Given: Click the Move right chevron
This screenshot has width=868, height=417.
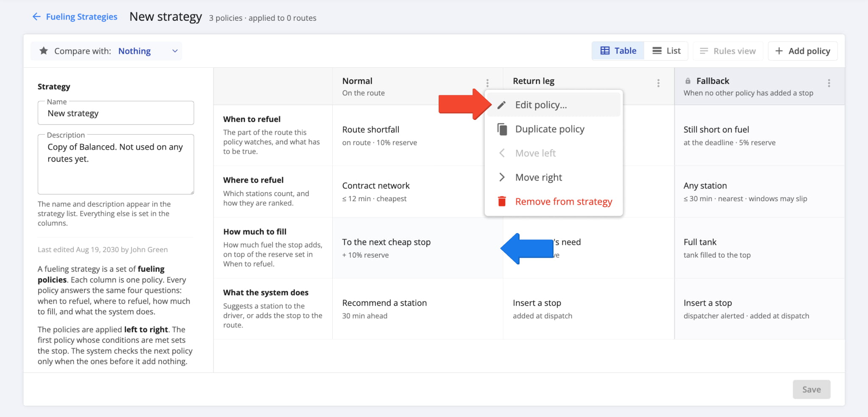Looking at the screenshot, I should pyautogui.click(x=502, y=177).
